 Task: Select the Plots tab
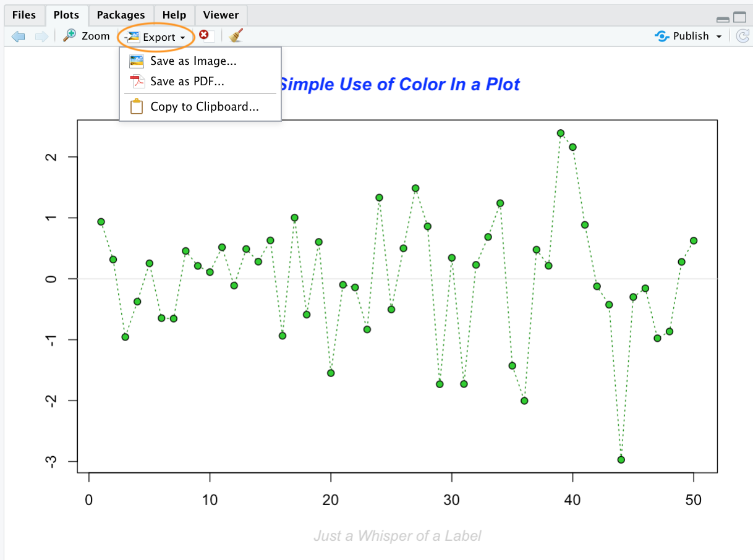[x=66, y=15]
